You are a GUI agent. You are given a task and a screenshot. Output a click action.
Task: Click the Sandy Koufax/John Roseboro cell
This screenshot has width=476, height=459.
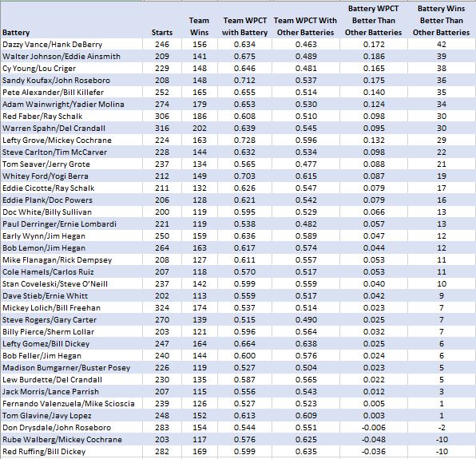click(x=71, y=81)
